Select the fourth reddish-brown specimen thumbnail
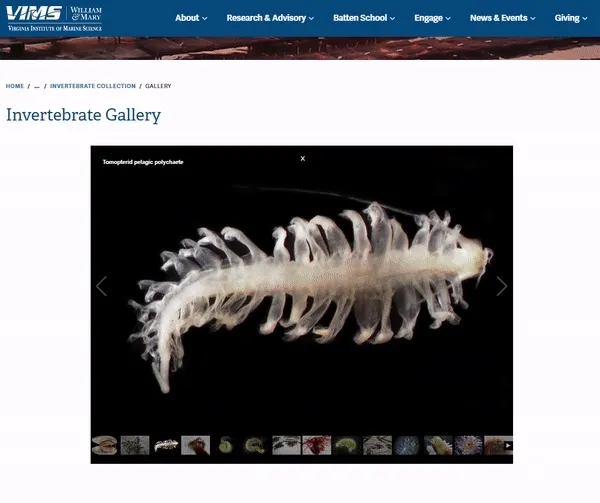Image resolution: width=600 pixels, height=503 pixels. (x=196, y=445)
